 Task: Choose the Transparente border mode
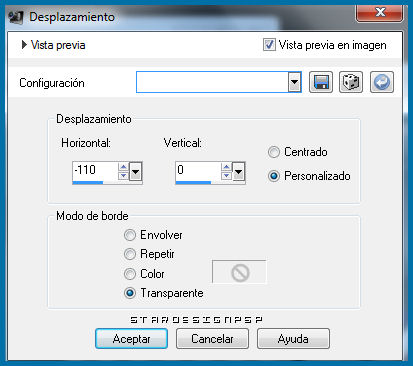coord(130,293)
